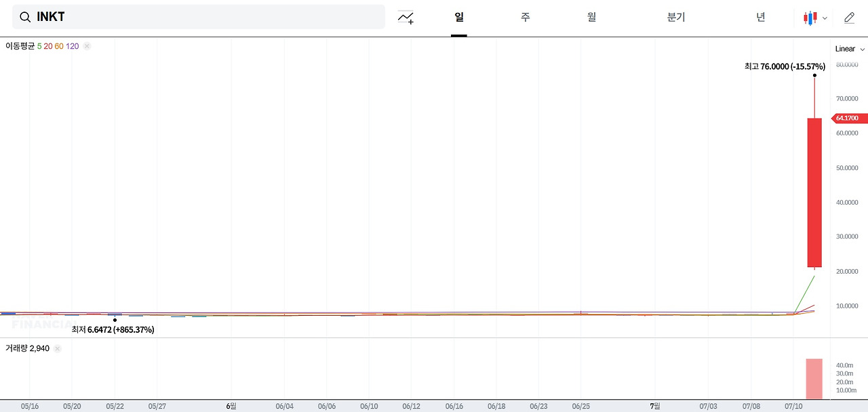Screen dimensions: 868x412
Task: Switch to the quarterly (분기) tab
Action: point(676,17)
